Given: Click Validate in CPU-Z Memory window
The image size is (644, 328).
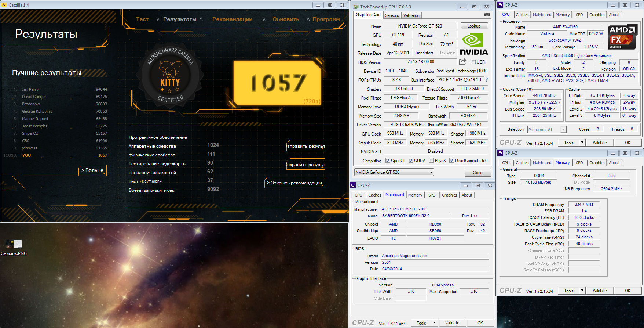Looking at the screenshot, I should (600, 291).
